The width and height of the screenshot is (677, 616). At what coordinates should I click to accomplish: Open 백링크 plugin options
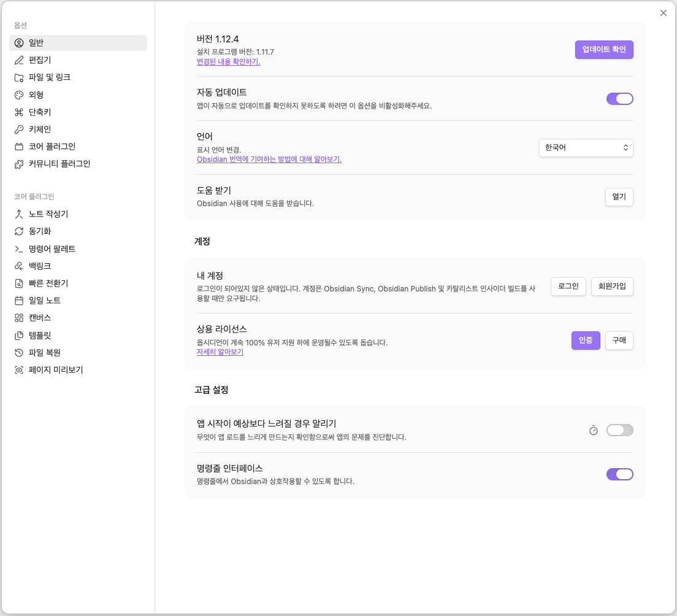click(78, 266)
